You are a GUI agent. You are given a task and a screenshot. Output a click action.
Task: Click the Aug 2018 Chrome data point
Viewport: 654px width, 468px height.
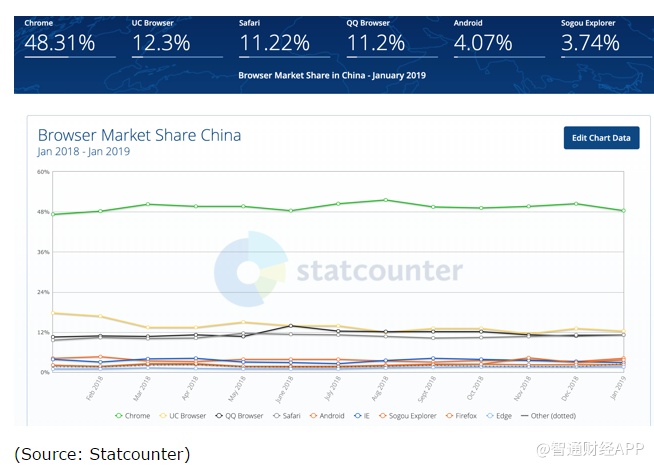tap(385, 200)
